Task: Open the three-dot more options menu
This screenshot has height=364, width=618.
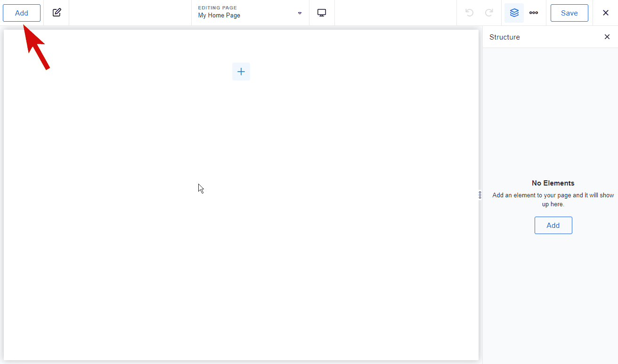Action: [x=533, y=13]
